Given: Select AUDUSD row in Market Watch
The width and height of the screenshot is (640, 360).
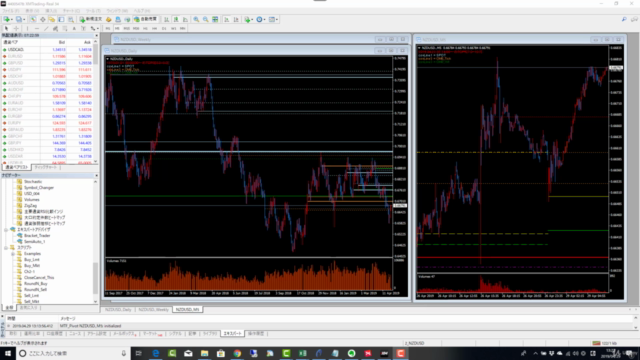Looking at the screenshot, I should [48, 83].
